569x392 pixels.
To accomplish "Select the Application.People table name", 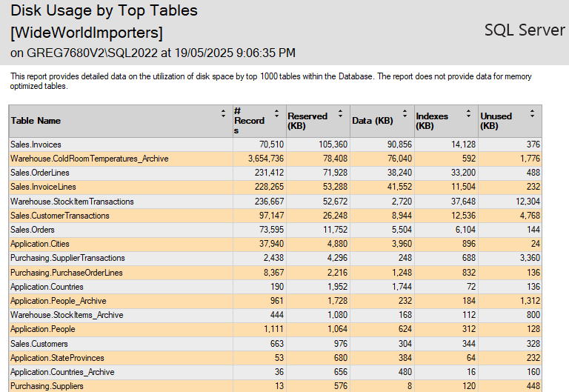I will (43, 329).
